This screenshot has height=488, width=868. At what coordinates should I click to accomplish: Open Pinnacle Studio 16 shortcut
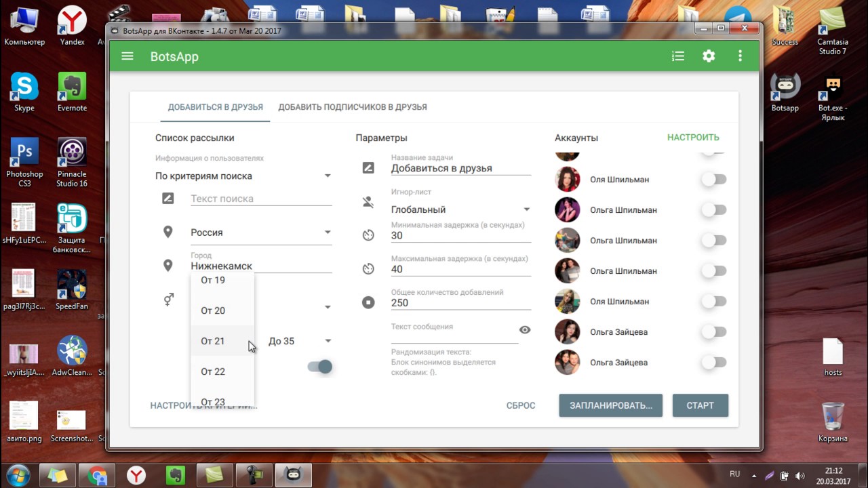[x=72, y=163]
